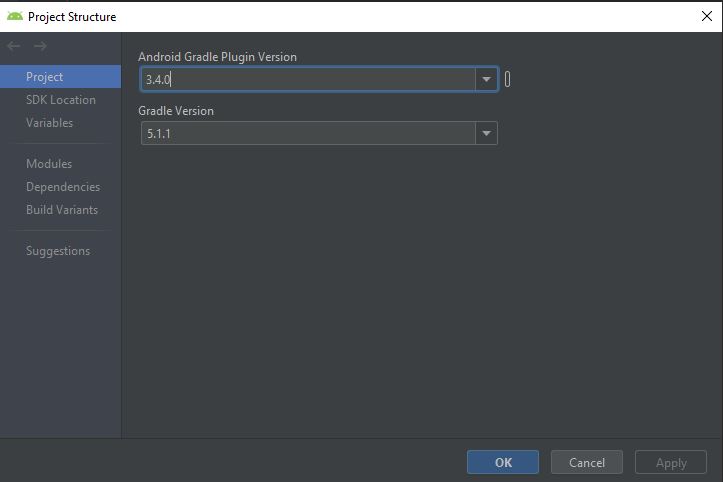Click the Apply button
723x482 pixels.
coord(671,462)
